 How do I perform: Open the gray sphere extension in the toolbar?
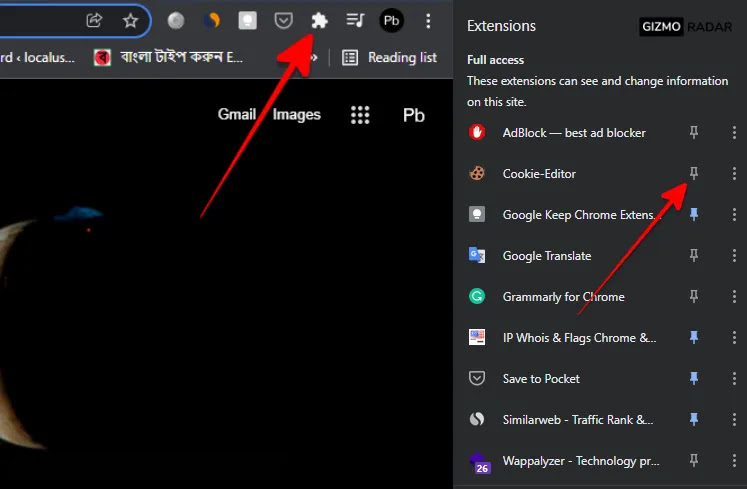[176, 20]
